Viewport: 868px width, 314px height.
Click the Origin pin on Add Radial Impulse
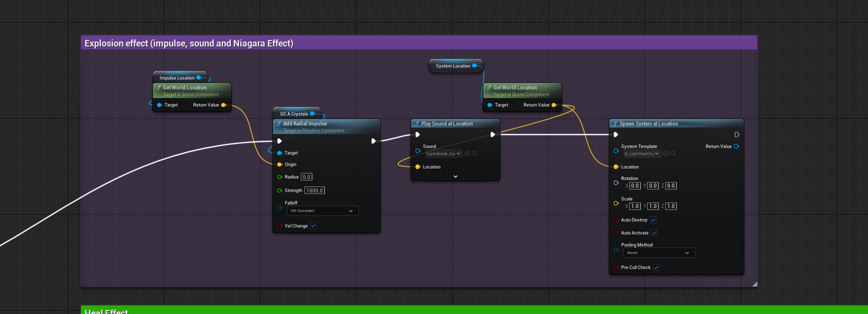(x=280, y=164)
